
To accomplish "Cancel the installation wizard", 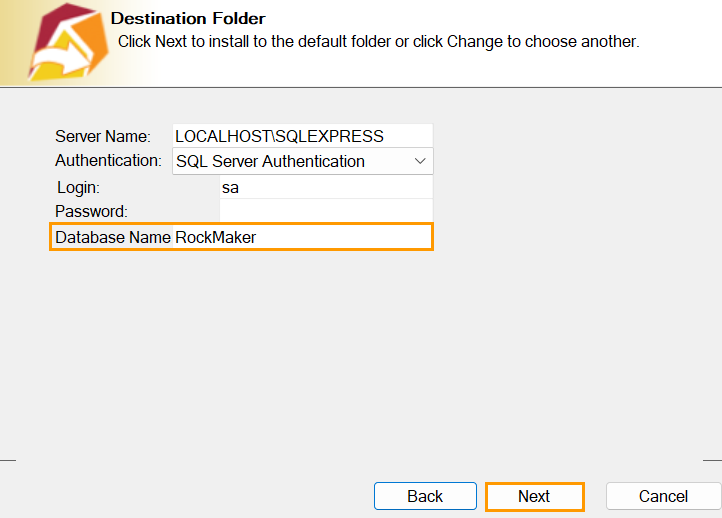I will pyautogui.click(x=663, y=496).
